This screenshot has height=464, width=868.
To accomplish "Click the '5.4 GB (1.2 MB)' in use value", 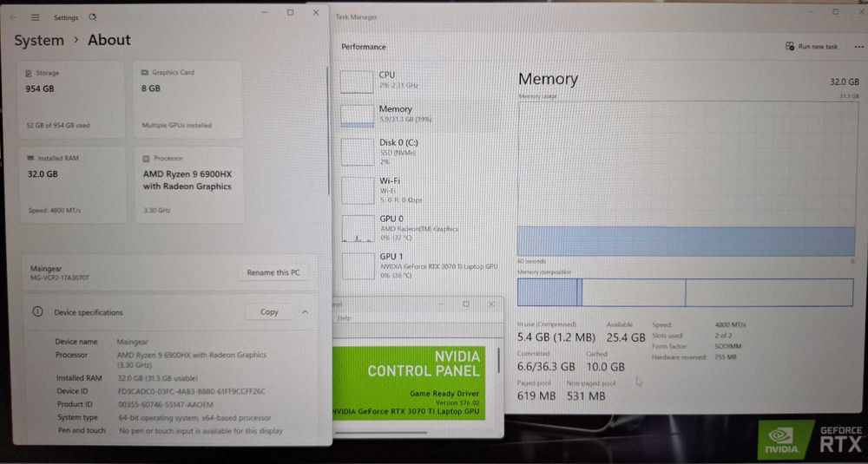I will 556,337.
